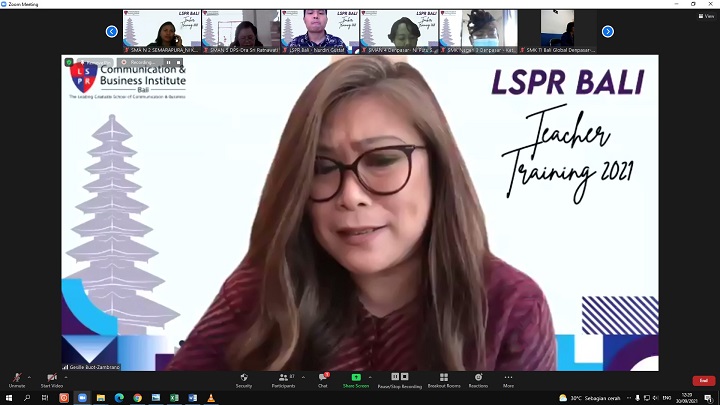The height and width of the screenshot is (405, 720).
Task: Expand audio options arrow beside Unmute
Action: point(29,377)
